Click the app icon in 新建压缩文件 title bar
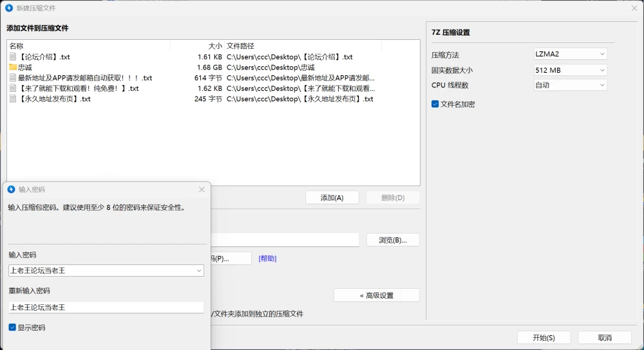 (x=9, y=8)
